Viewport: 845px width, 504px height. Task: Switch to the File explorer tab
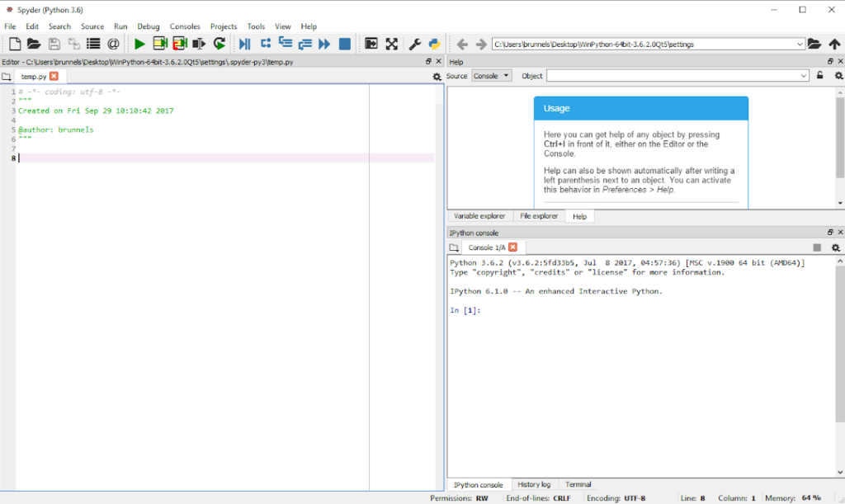pyautogui.click(x=539, y=216)
